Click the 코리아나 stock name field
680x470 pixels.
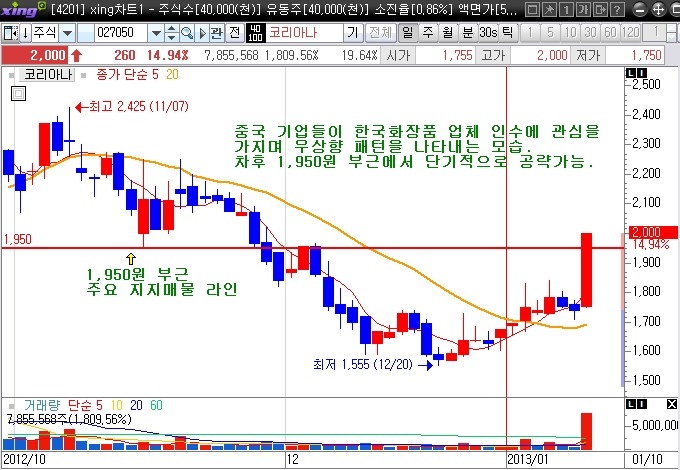(x=304, y=33)
